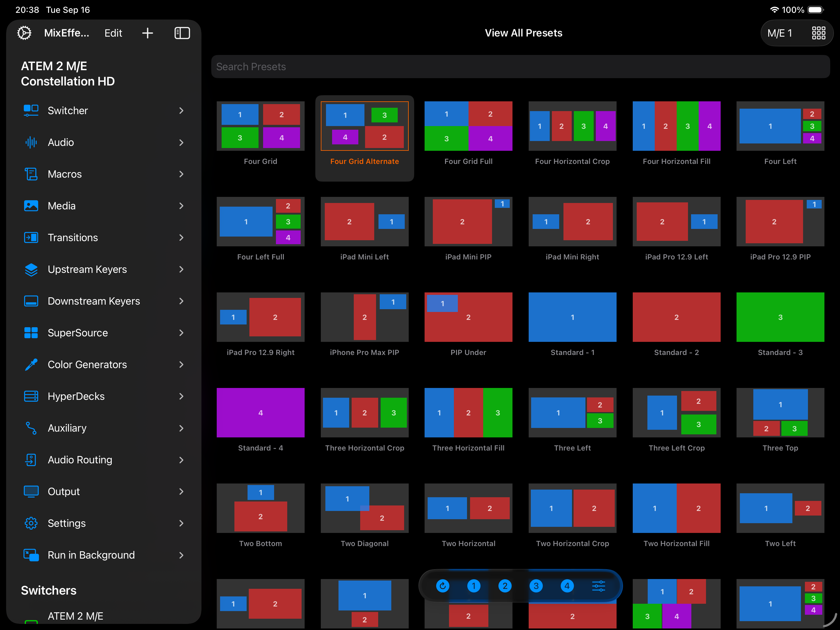Click the Search Presets field

(520, 67)
